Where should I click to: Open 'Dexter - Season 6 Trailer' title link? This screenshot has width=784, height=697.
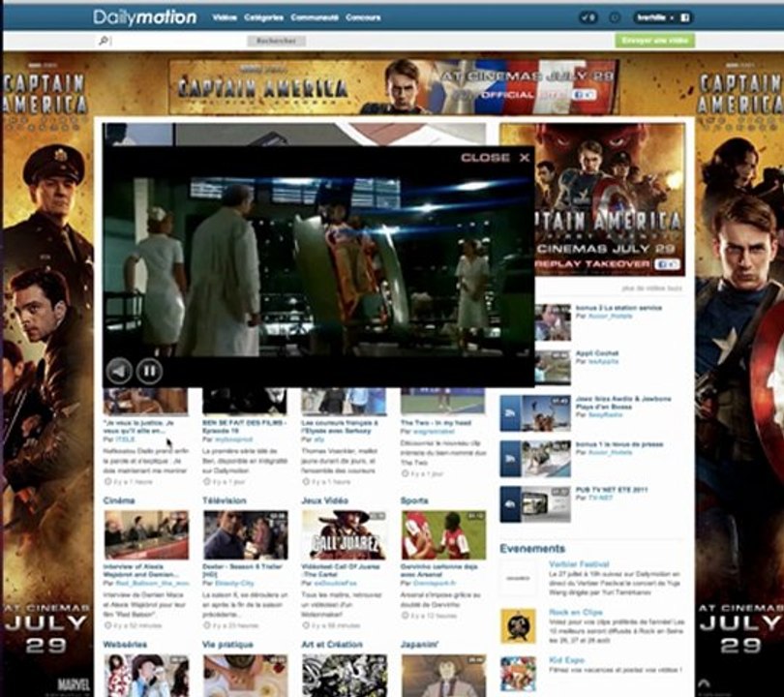pyautogui.click(x=243, y=570)
